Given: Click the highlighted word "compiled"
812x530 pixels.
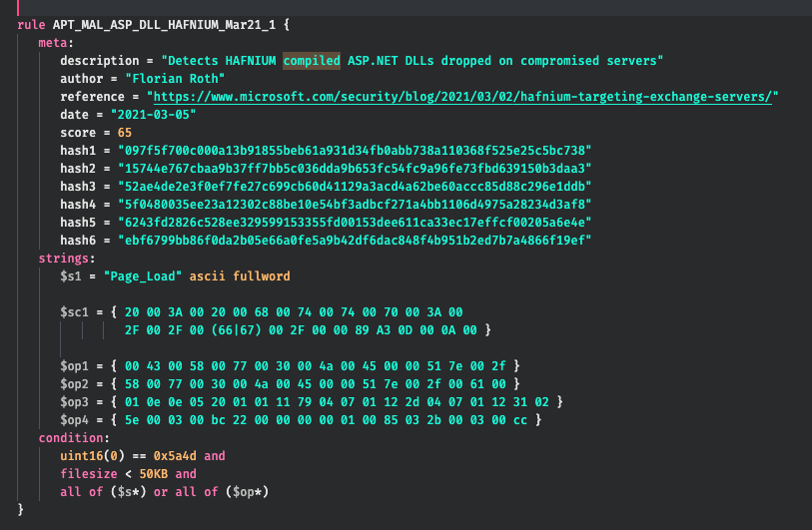Looking at the screenshot, I should tap(311, 61).
